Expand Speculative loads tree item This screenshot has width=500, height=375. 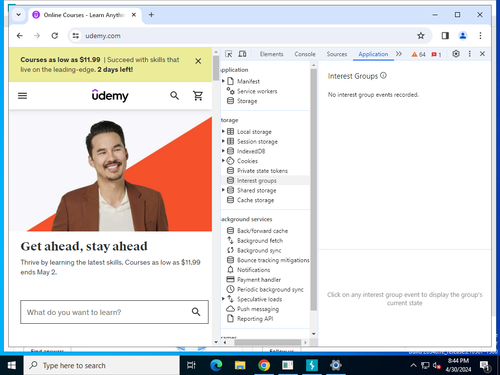point(223,299)
